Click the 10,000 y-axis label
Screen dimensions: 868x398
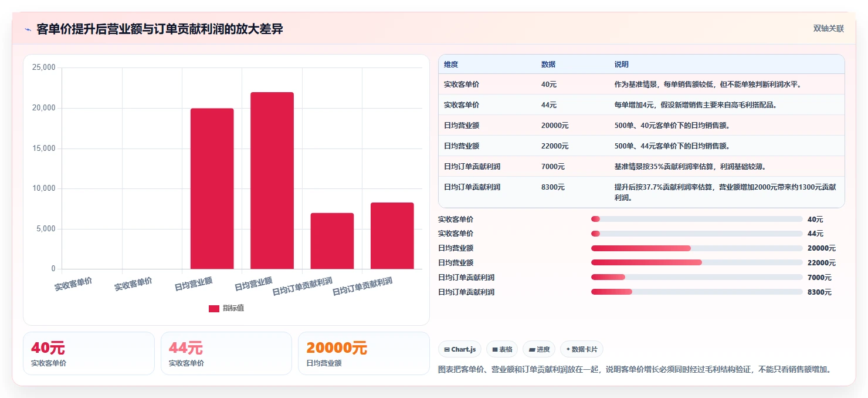click(x=44, y=188)
